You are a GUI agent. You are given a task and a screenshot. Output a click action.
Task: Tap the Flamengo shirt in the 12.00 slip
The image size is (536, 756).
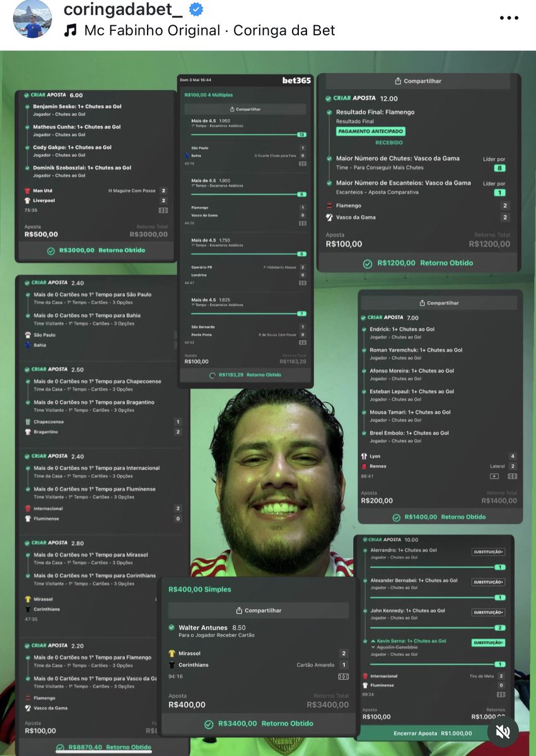point(329,206)
